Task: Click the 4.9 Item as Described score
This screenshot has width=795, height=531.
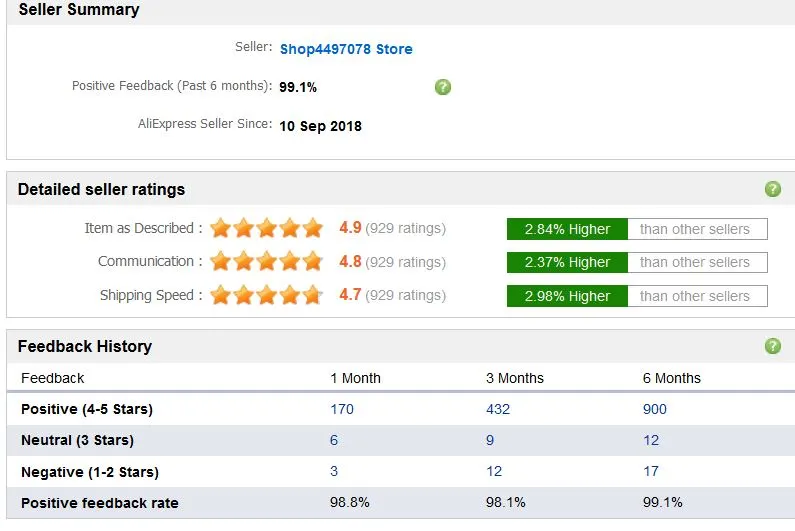Action: click(x=350, y=228)
